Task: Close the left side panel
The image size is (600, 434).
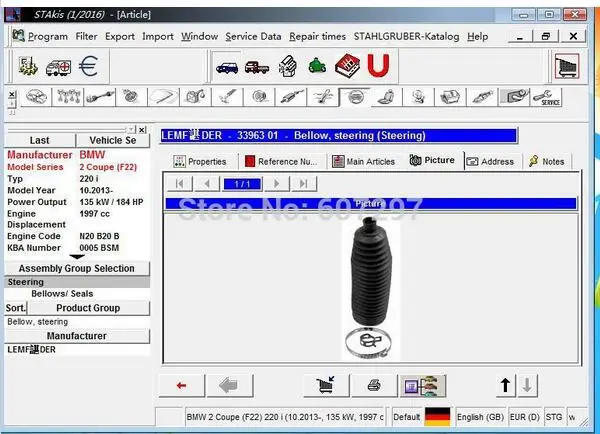Action: (x=142, y=130)
